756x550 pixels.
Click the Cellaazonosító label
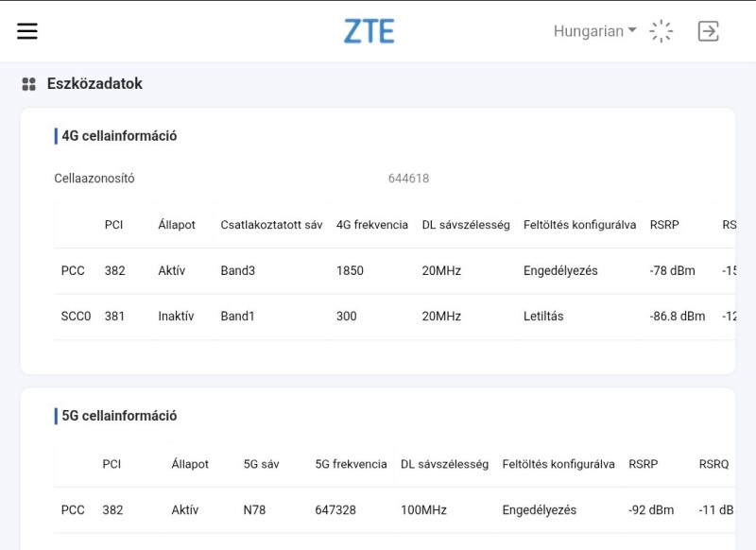tap(94, 179)
